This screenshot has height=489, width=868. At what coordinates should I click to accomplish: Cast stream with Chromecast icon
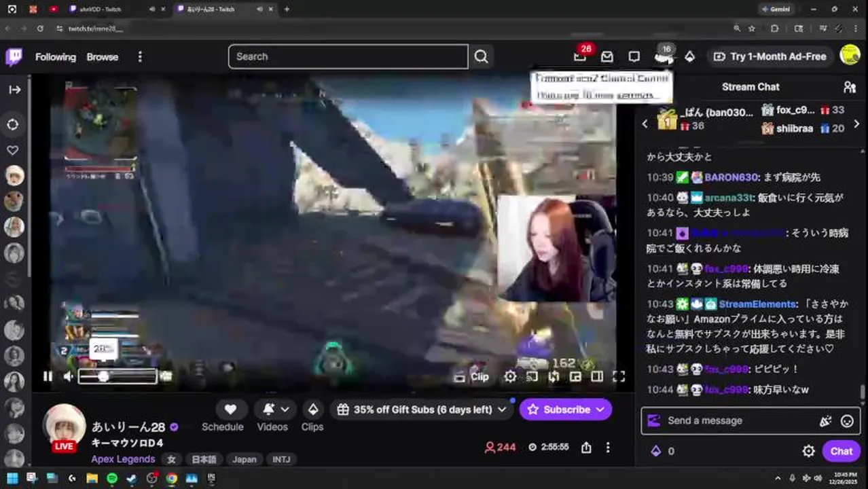pos(532,376)
